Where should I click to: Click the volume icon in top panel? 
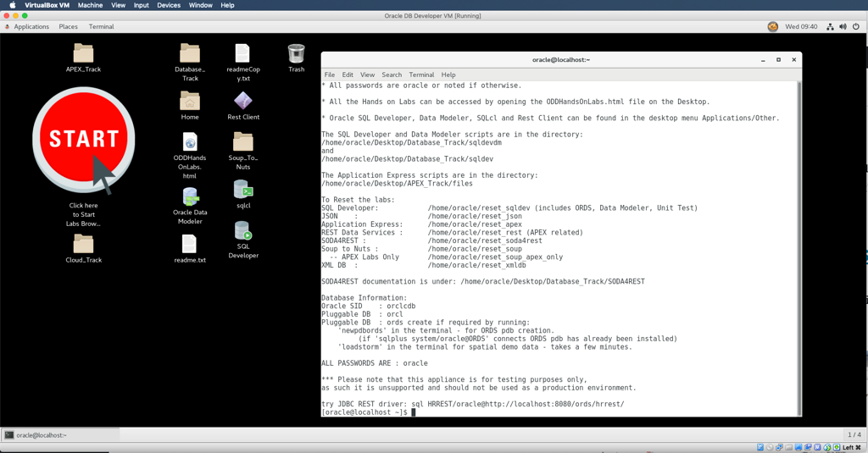(843, 27)
